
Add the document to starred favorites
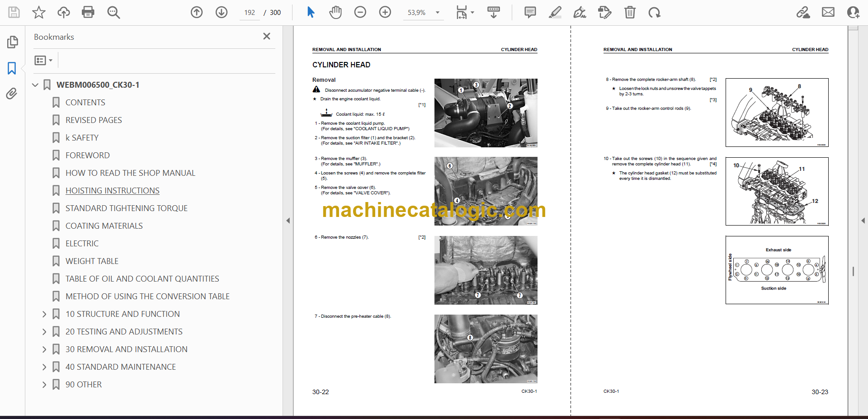coord(39,12)
